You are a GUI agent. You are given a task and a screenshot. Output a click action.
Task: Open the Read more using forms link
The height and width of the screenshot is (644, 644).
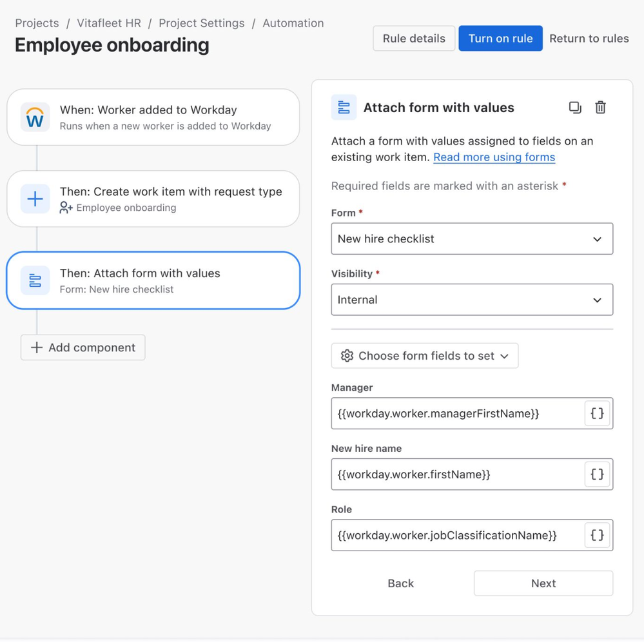tap(494, 157)
